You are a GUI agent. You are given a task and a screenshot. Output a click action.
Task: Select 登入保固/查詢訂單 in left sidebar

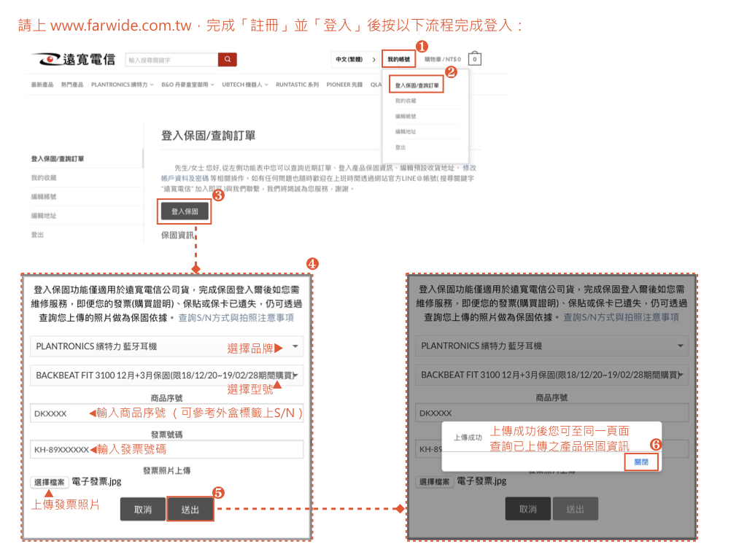coord(58,159)
